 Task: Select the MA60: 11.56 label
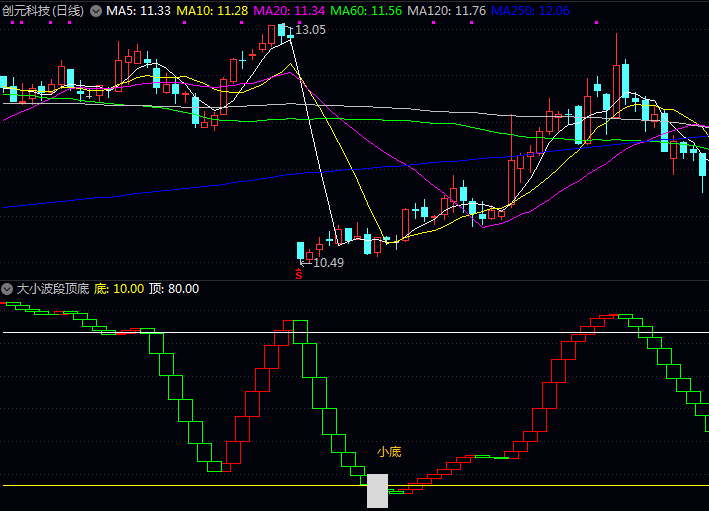click(x=366, y=11)
